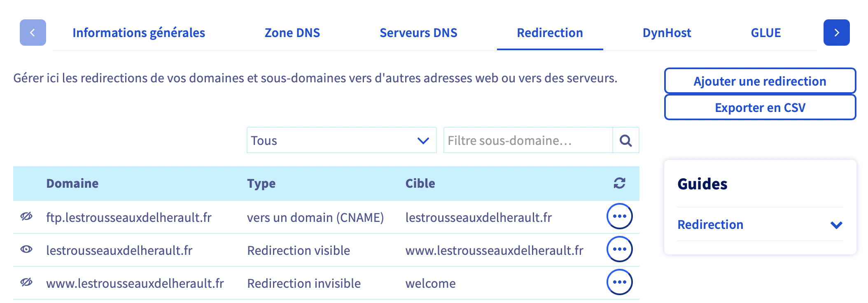This screenshot has width=868, height=303.
Task: Click crossed-eye icon beside www.lestrousseauxdelherault.fr
Action: [26, 282]
